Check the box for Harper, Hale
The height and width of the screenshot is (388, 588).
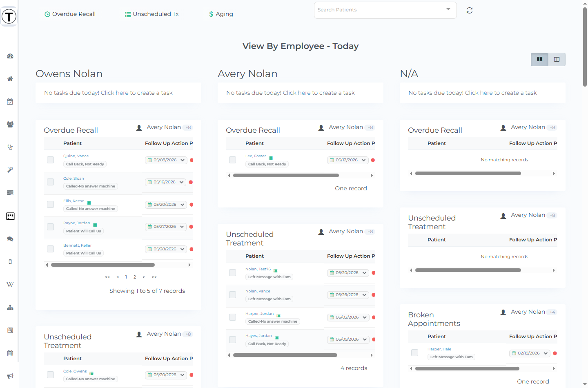pos(415,352)
